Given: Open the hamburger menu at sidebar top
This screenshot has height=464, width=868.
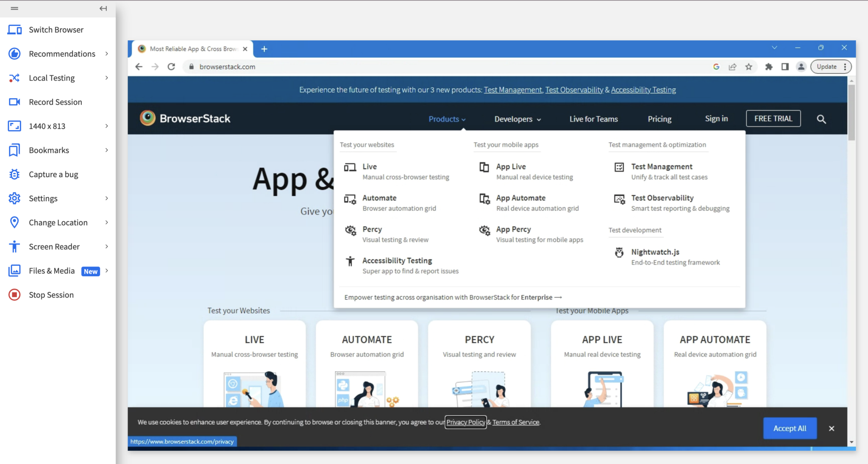Looking at the screenshot, I should [x=14, y=8].
